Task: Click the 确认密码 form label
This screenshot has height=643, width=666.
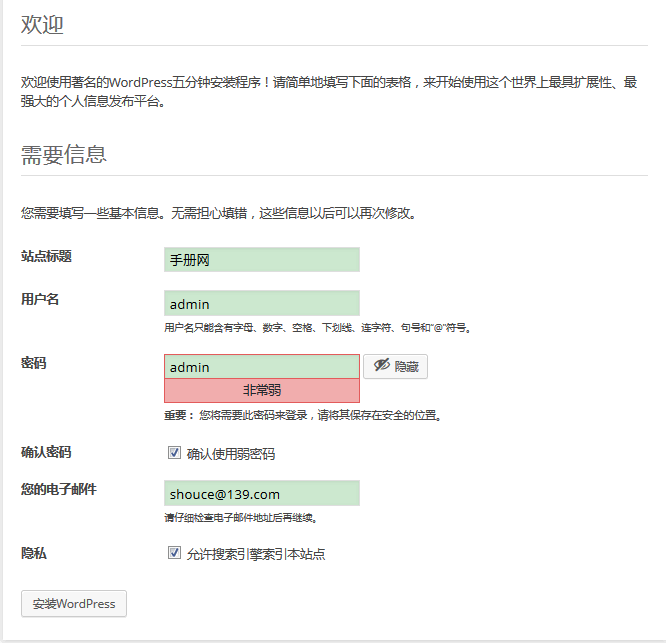Action: click(46, 452)
